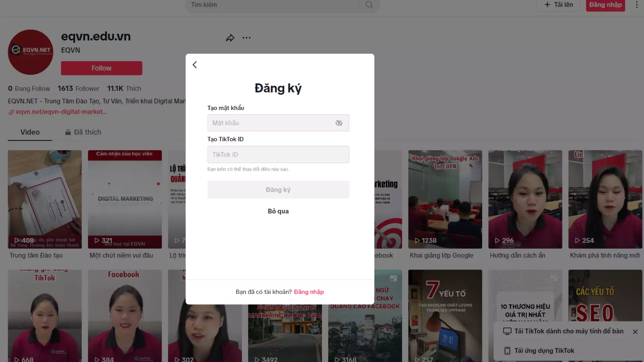Open the video thumbnail with 1238 views
Screen dimensions: 644x362
coord(445,199)
